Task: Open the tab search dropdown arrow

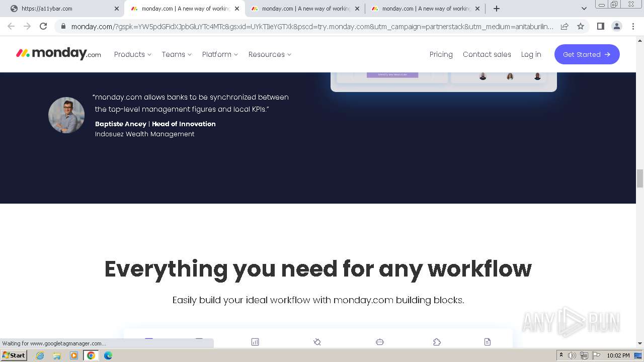Action: [x=584, y=9]
